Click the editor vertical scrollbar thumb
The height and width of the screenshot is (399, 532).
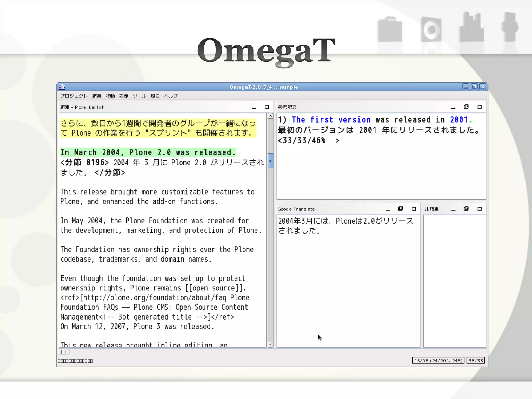270,161
